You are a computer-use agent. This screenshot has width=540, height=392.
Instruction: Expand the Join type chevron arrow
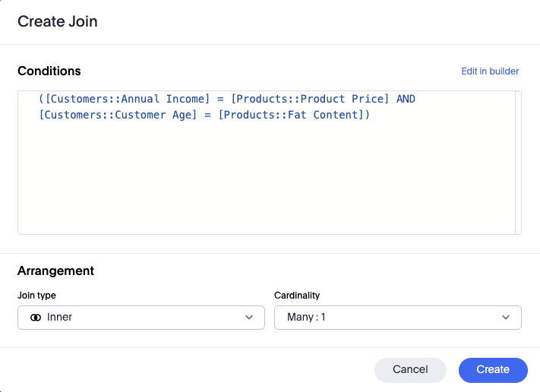pyautogui.click(x=249, y=318)
